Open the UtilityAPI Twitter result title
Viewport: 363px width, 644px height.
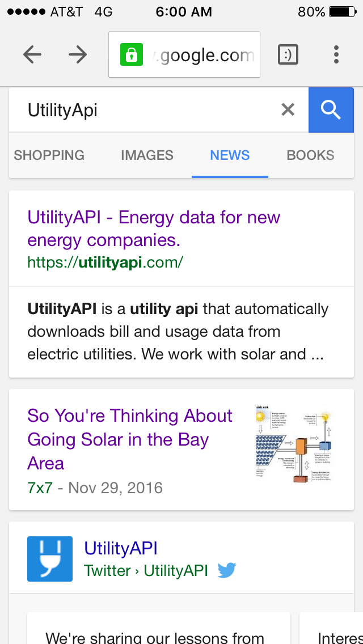121,548
